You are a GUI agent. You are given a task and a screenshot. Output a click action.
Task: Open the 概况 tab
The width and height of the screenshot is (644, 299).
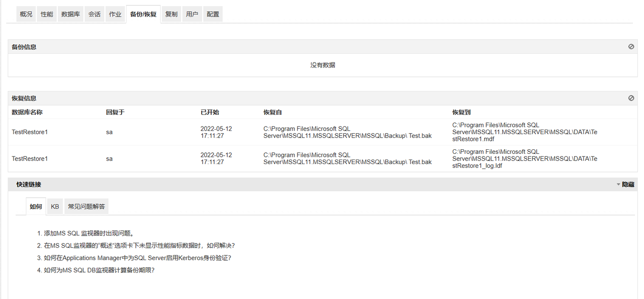(x=26, y=14)
